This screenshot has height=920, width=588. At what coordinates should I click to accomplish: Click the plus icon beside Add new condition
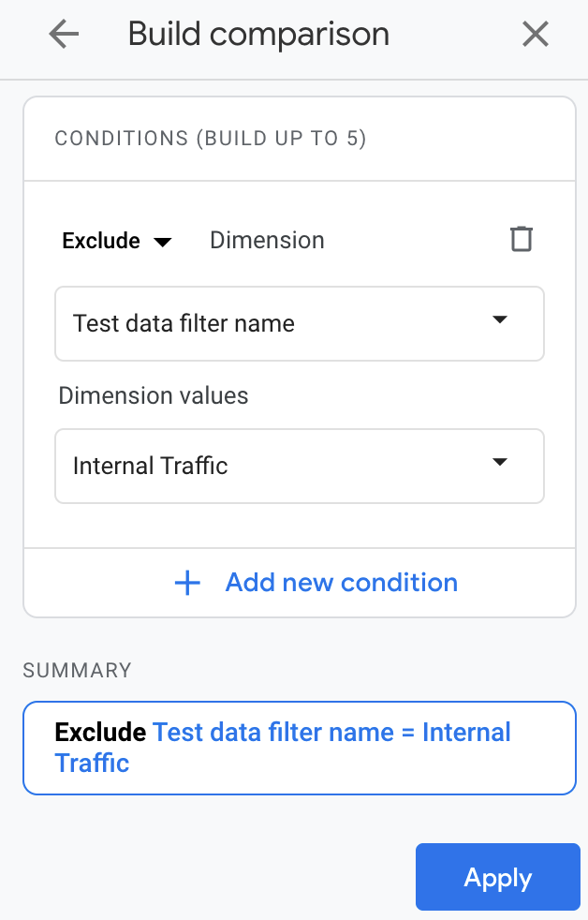(x=187, y=583)
